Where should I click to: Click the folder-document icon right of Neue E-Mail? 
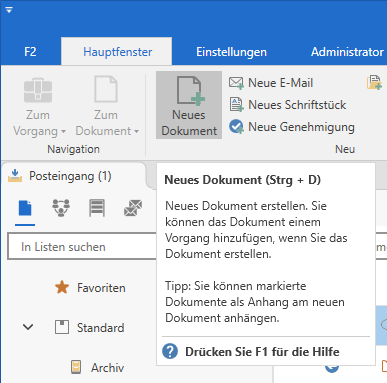pos(374,82)
